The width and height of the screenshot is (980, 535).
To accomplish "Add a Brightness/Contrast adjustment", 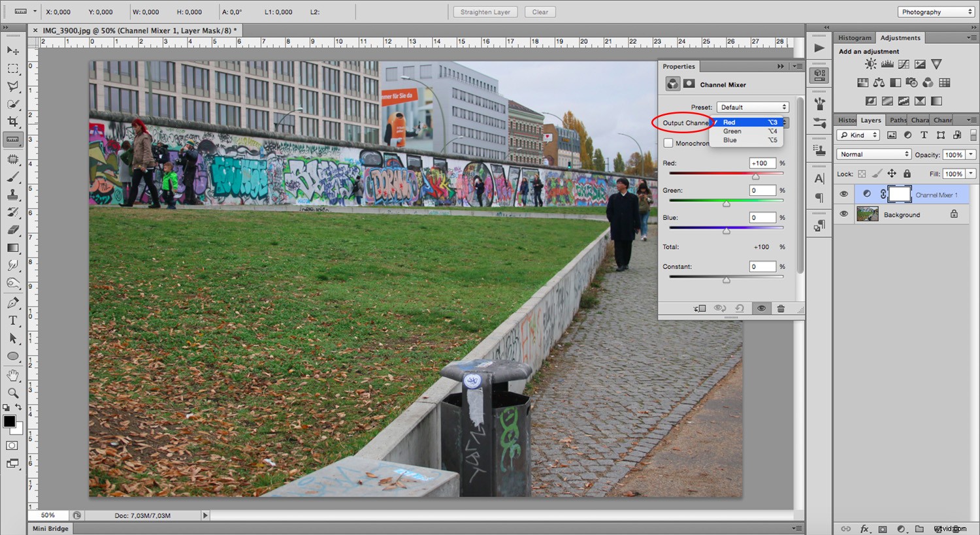I will (870, 64).
